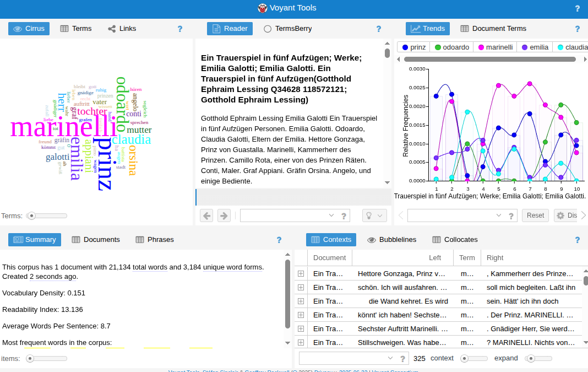Open help for the Contexts panel
Screen dimensions: 588x372
tap(577, 240)
